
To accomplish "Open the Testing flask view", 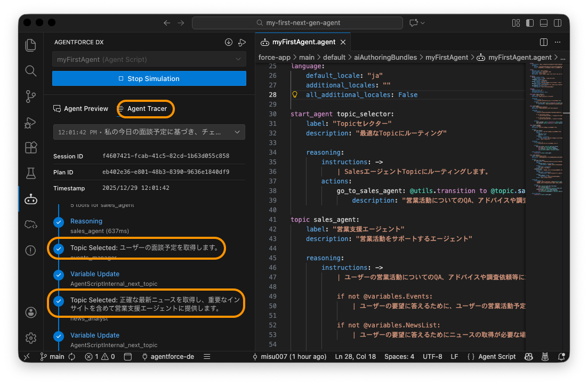I will pyautogui.click(x=31, y=173).
